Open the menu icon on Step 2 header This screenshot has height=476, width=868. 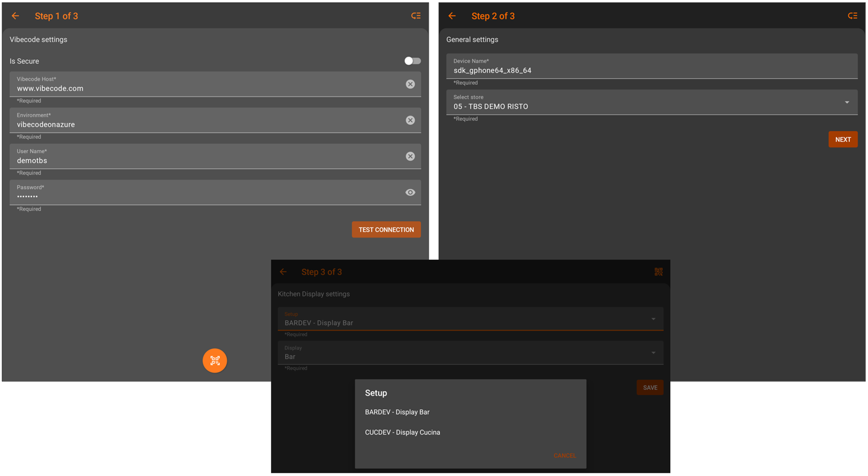pos(852,16)
